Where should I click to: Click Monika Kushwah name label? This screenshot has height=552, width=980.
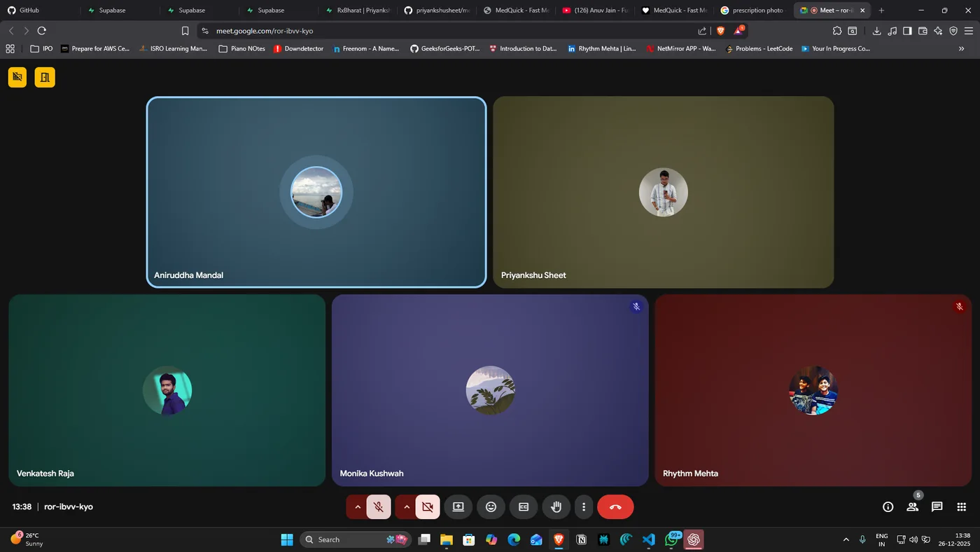tap(372, 474)
